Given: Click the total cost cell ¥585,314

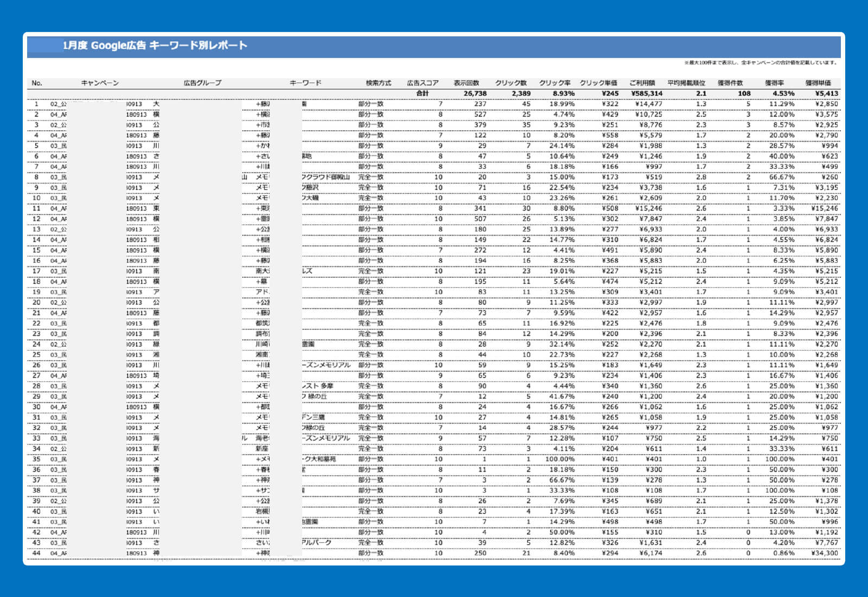Looking at the screenshot, I should 647,93.
